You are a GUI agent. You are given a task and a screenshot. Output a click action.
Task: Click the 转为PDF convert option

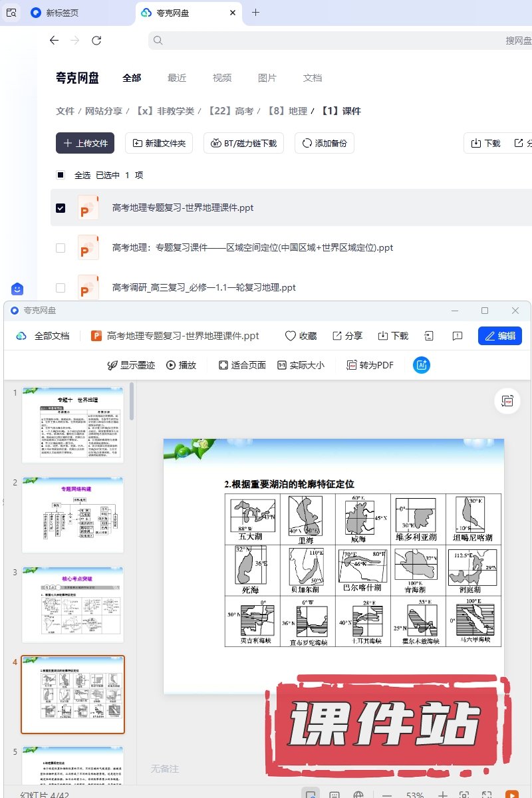370,365
